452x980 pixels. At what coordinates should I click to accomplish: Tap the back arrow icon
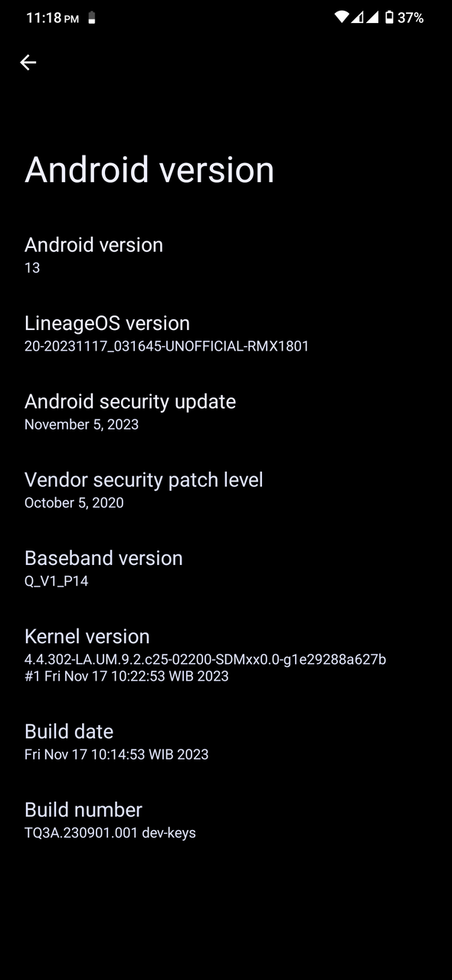pos(28,63)
